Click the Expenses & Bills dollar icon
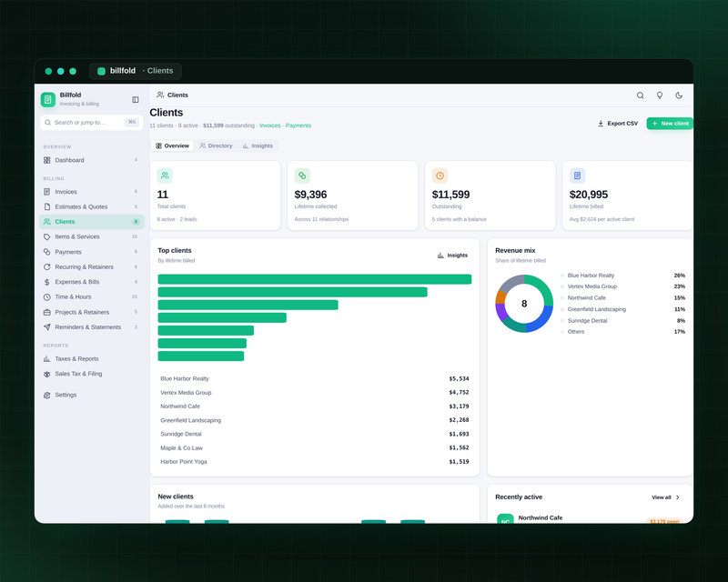Viewport: 728px width, 582px height. click(x=47, y=282)
